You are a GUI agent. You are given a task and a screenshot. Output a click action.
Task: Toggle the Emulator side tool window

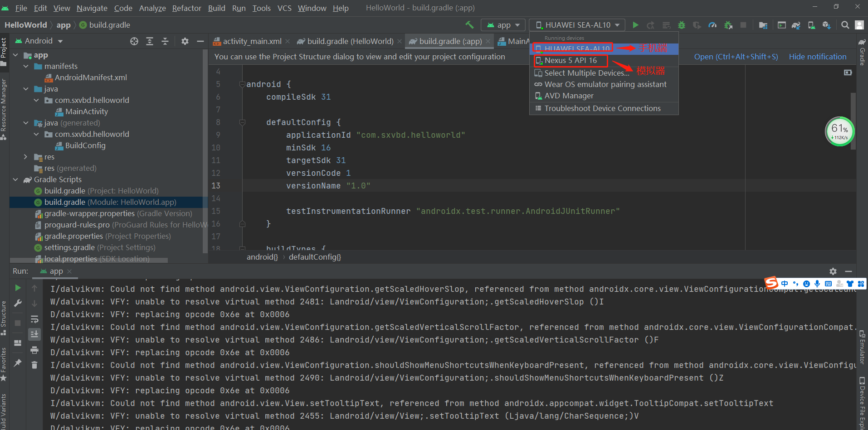click(x=862, y=348)
